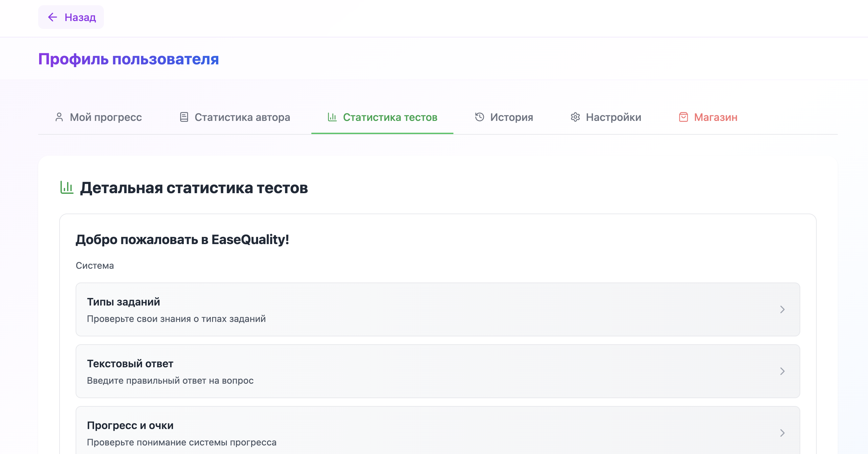Expand the Прогресс и очки chevron
868x454 pixels.
783,433
